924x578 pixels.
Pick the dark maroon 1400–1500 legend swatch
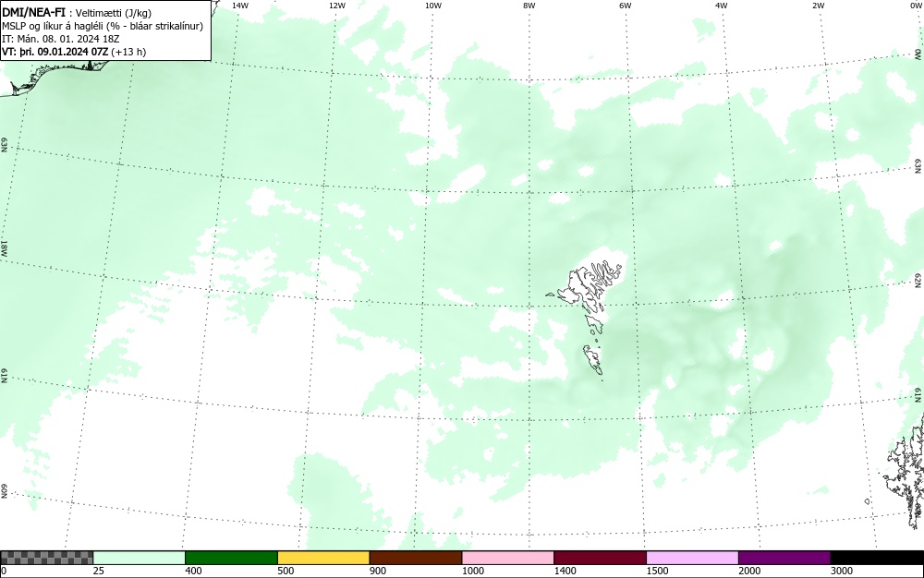point(600,558)
